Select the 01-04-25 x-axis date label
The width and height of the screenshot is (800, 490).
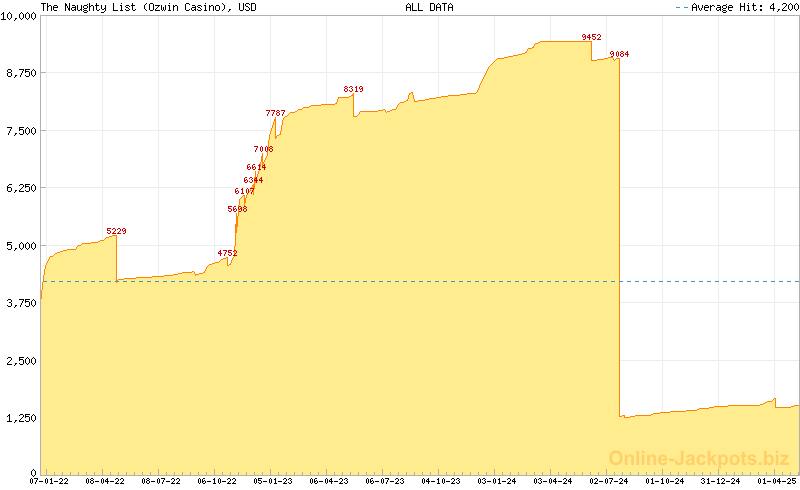(x=776, y=481)
